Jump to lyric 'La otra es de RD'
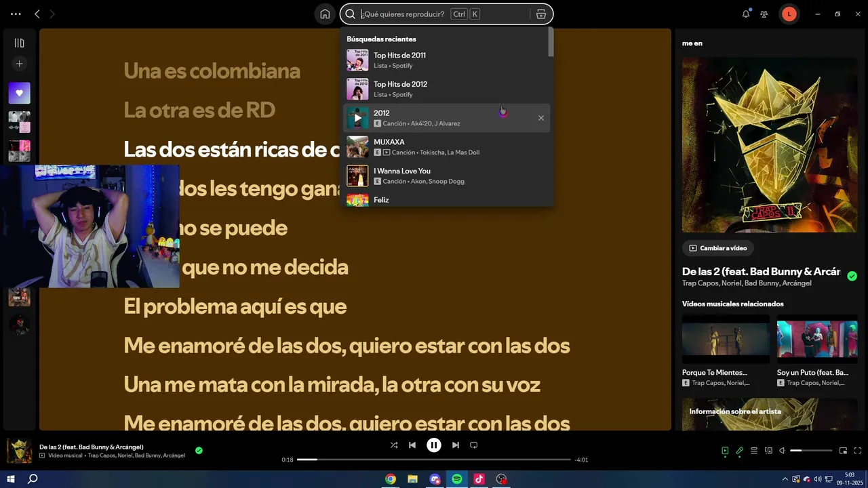Screen dimensions: 868x488 199,110
